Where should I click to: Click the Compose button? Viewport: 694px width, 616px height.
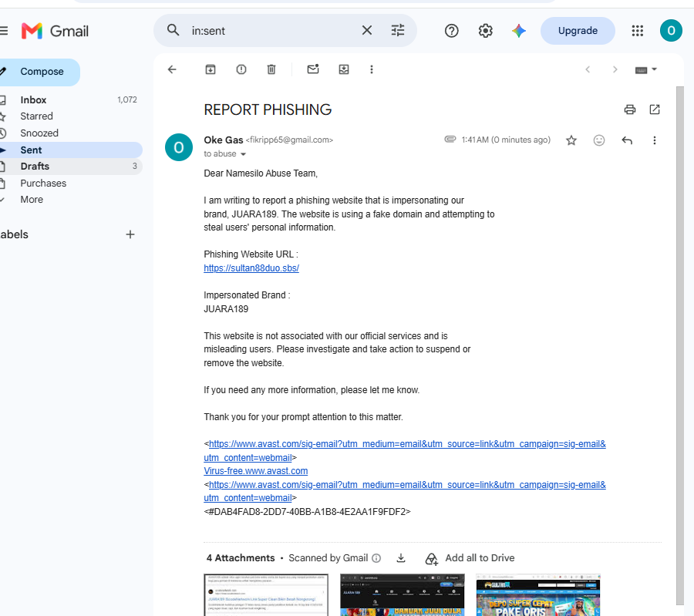click(40, 72)
